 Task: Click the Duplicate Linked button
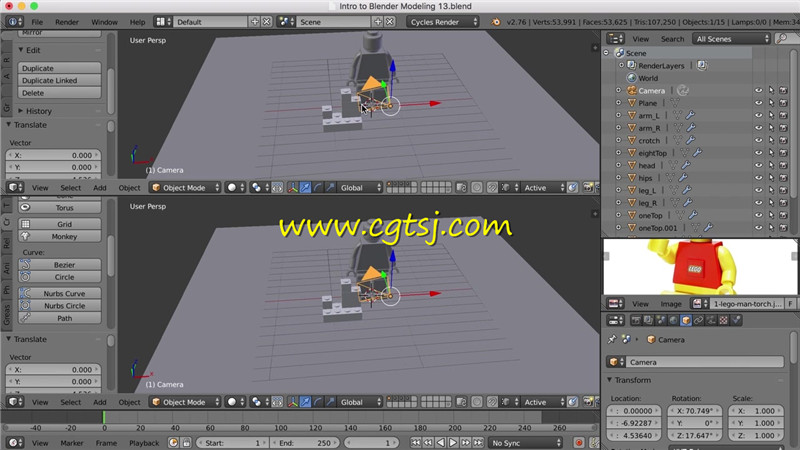coord(59,80)
